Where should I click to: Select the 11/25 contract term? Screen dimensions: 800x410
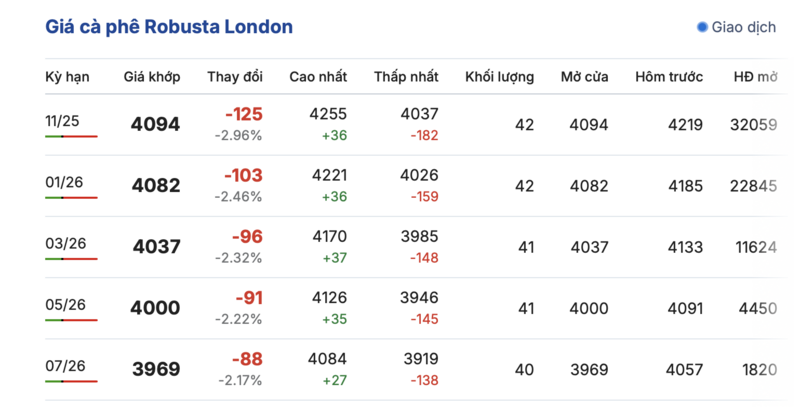[62, 121]
